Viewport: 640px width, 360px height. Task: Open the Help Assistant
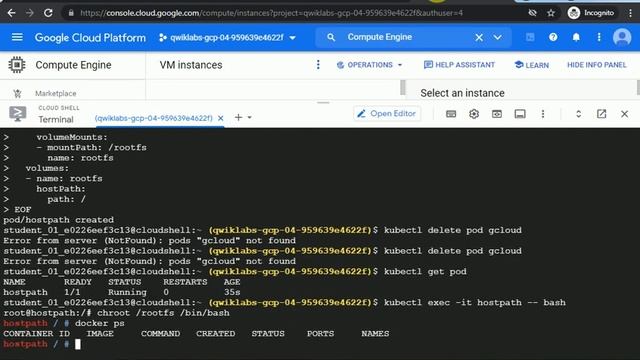pyautogui.click(x=459, y=65)
